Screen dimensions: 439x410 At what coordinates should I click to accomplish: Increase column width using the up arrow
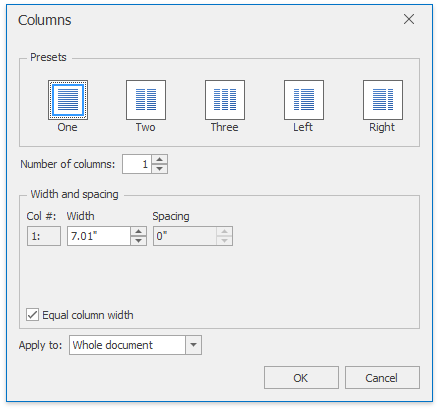click(139, 231)
